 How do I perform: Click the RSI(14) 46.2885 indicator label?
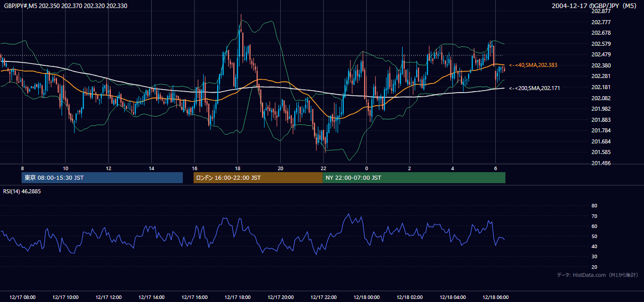tap(22, 191)
